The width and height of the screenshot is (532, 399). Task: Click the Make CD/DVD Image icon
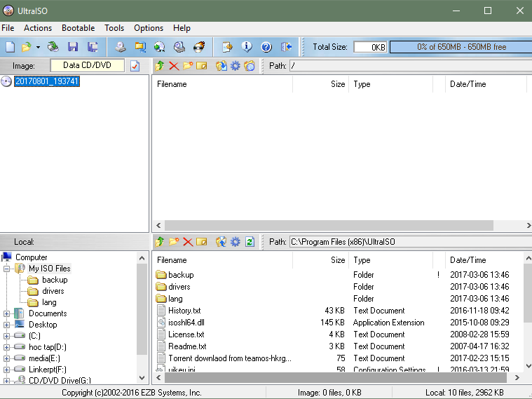coord(120,47)
